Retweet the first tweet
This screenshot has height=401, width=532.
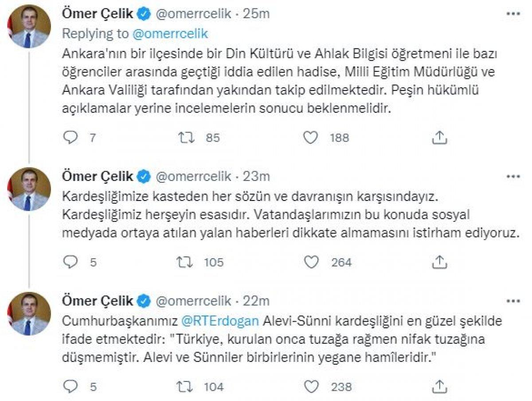click(x=187, y=138)
